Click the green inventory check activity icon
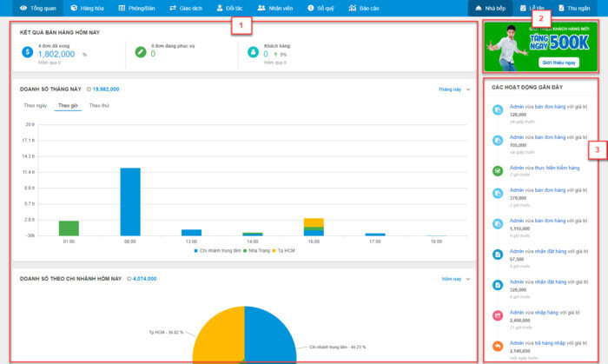Screen dimensions: 608x364 coord(498,170)
